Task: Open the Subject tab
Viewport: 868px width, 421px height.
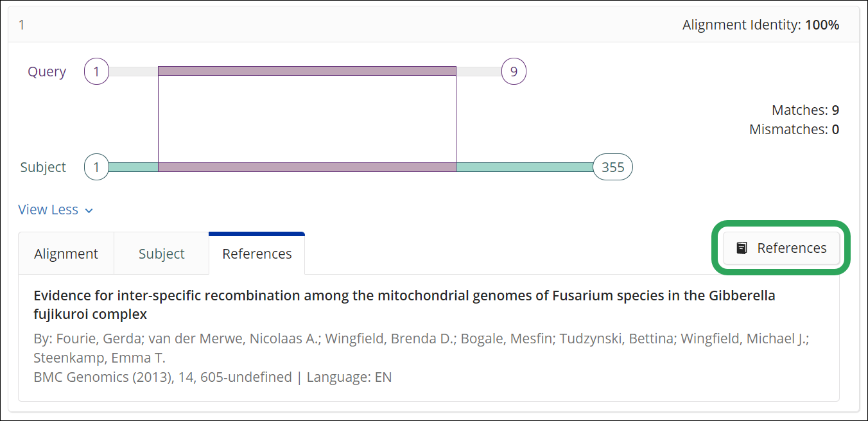Action: (161, 253)
